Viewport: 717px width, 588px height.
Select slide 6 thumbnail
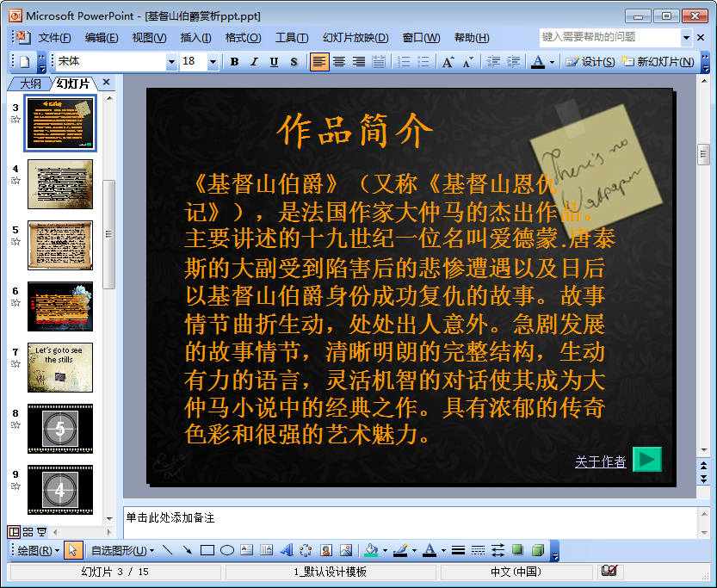coord(60,306)
